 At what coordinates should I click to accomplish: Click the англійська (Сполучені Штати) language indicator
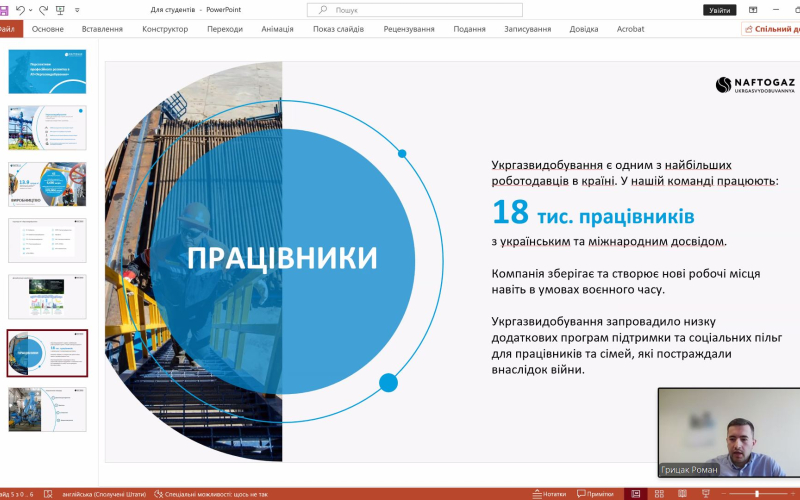(104, 494)
